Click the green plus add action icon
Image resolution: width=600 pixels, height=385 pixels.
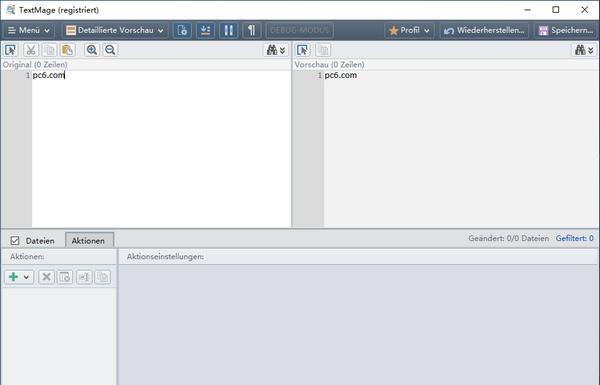[x=13, y=277]
